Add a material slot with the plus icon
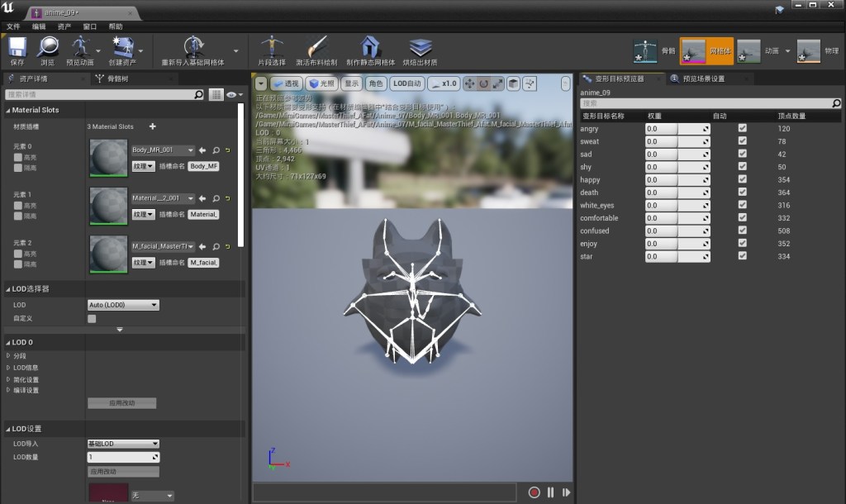846x504 pixels. point(152,126)
